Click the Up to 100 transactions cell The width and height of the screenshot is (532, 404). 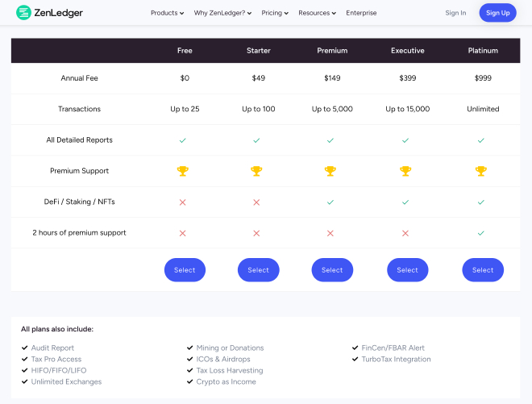click(259, 109)
